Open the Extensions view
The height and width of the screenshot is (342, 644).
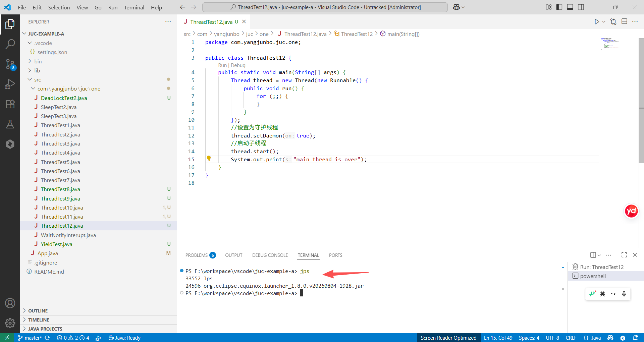tap(10, 104)
